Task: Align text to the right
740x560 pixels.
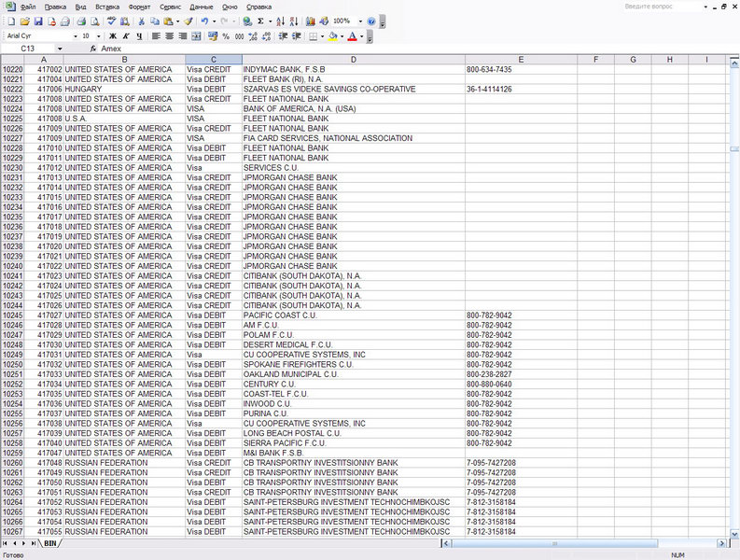Action: [x=183, y=36]
